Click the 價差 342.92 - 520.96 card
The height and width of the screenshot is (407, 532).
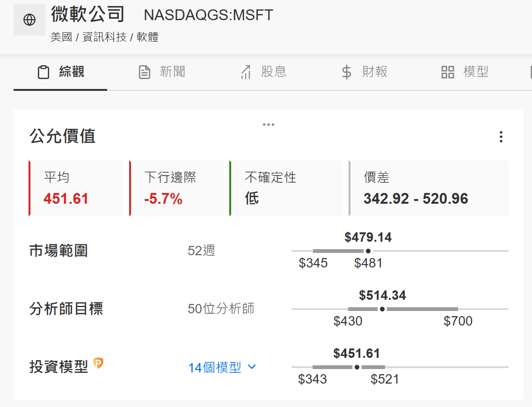click(x=429, y=188)
